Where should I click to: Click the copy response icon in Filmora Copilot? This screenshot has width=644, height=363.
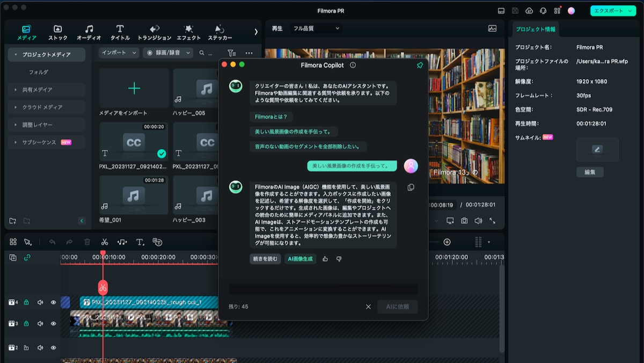tap(411, 187)
